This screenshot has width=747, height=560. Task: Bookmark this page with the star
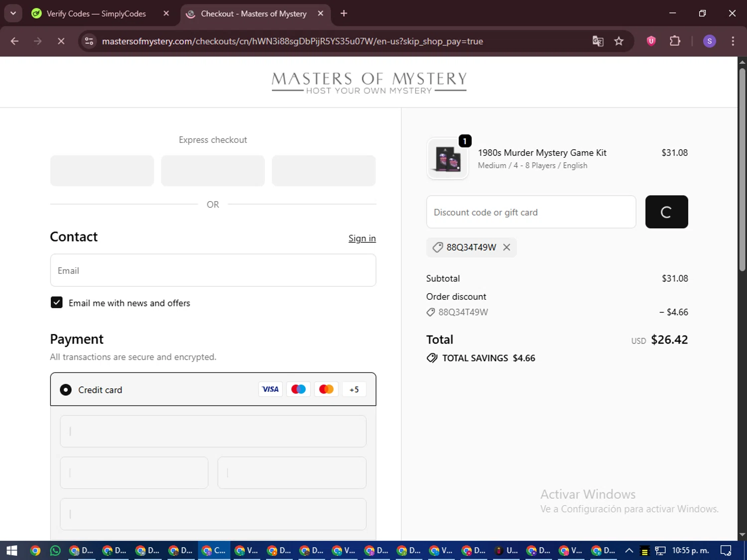point(619,41)
